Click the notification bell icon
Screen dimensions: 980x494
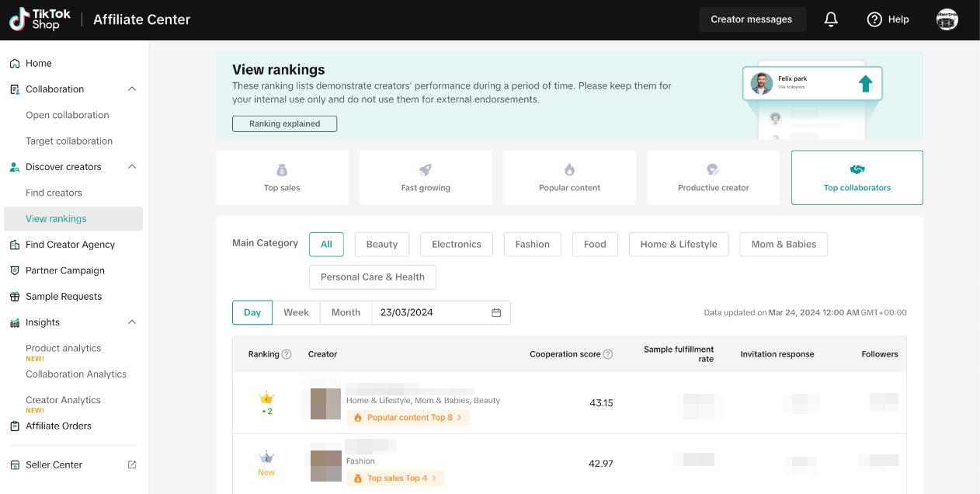point(831,19)
